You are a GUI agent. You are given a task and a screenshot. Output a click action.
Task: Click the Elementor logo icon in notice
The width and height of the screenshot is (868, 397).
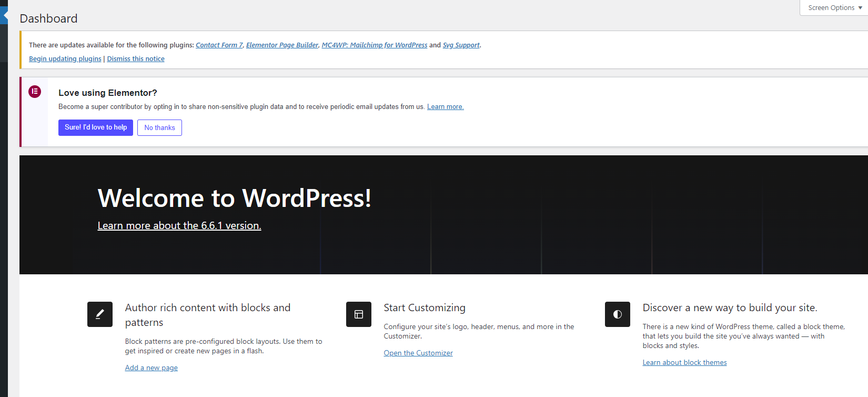[x=35, y=92]
